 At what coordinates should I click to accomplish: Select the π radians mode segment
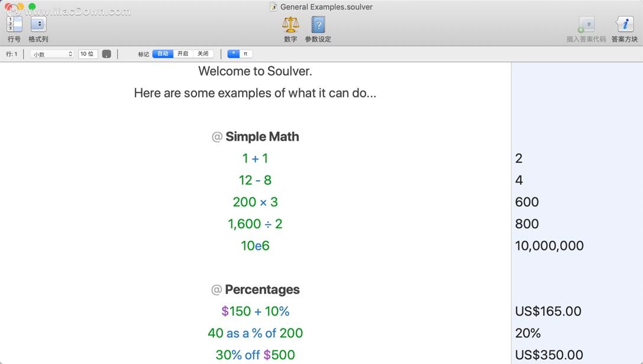[x=245, y=54]
